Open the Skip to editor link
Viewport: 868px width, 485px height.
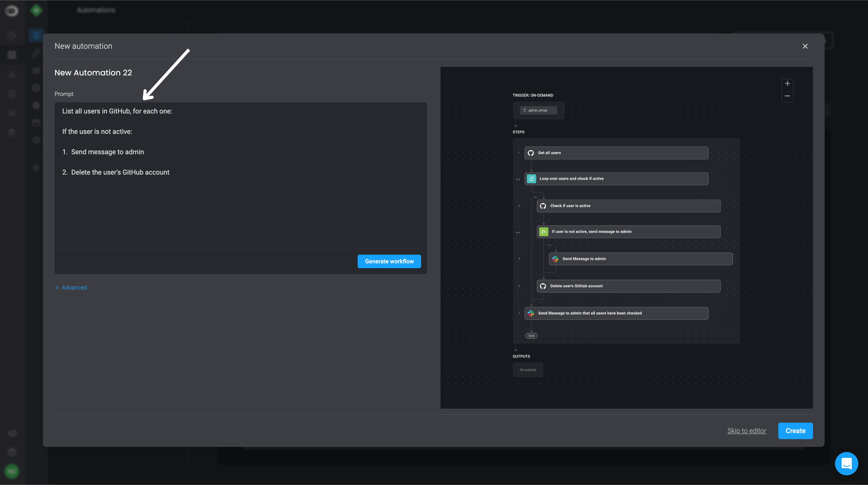coord(747,431)
